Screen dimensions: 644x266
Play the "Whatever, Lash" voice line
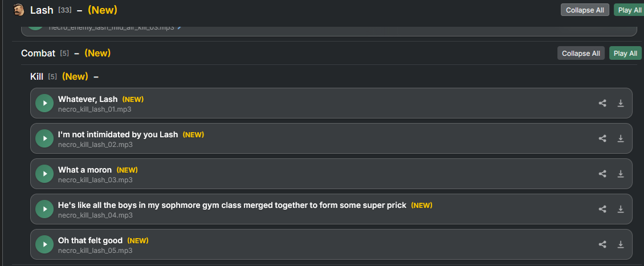tap(44, 103)
